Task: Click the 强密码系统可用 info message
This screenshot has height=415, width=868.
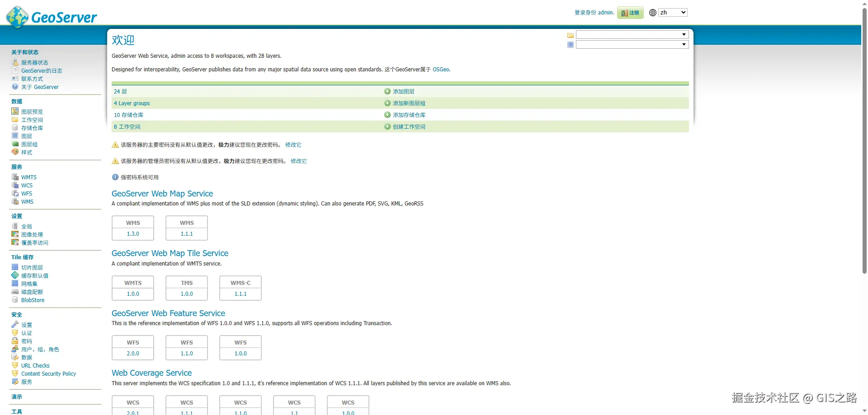Action: [140, 177]
